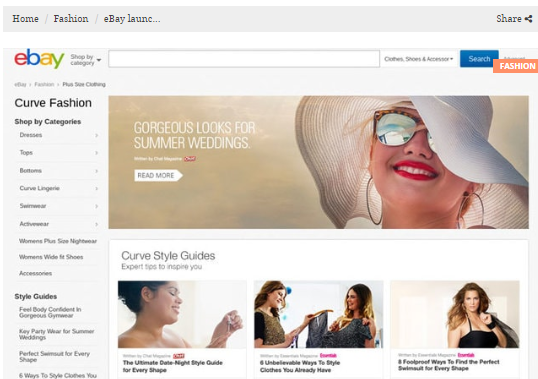Click the Curve Fashion heading

click(x=53, y=103)
